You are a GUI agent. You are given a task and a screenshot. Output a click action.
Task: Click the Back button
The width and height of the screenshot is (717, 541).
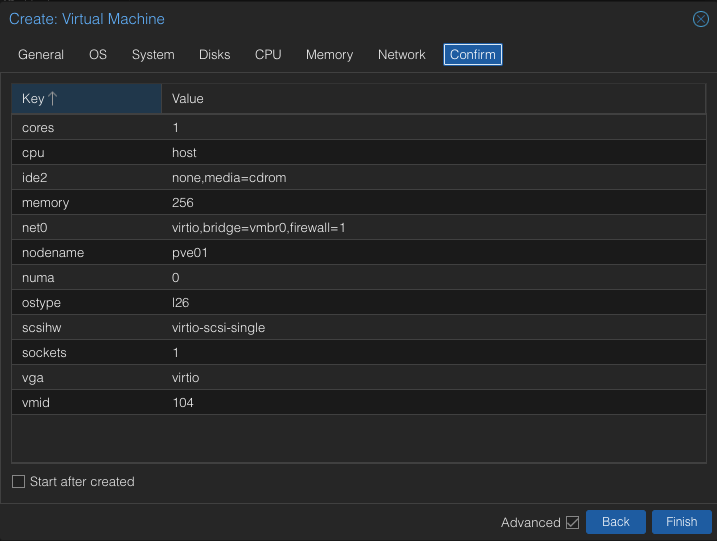pos(615,522)
